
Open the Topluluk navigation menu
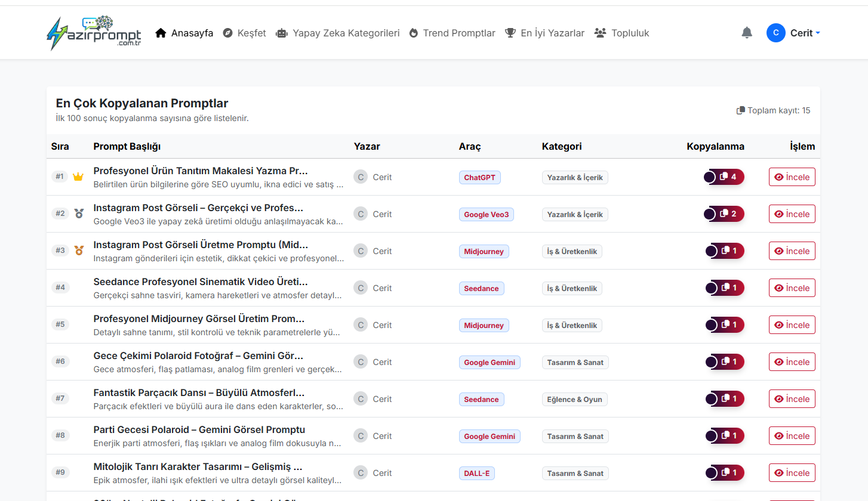tap(621, 33)
